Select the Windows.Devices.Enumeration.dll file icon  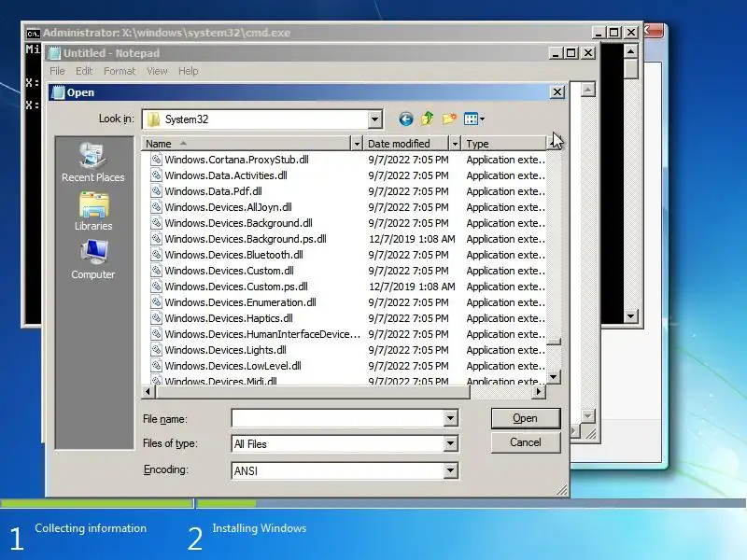156,301
